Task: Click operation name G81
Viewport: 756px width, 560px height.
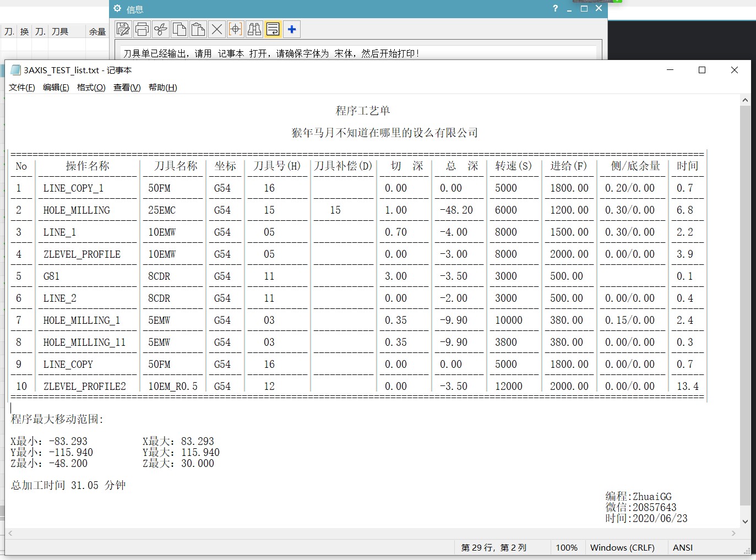Action: pos(51,276)
